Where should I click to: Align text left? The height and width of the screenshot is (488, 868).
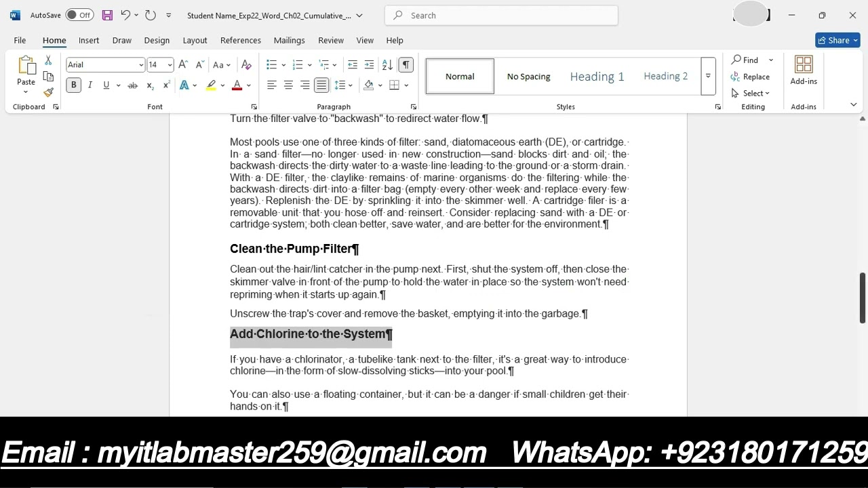(272, 85)
